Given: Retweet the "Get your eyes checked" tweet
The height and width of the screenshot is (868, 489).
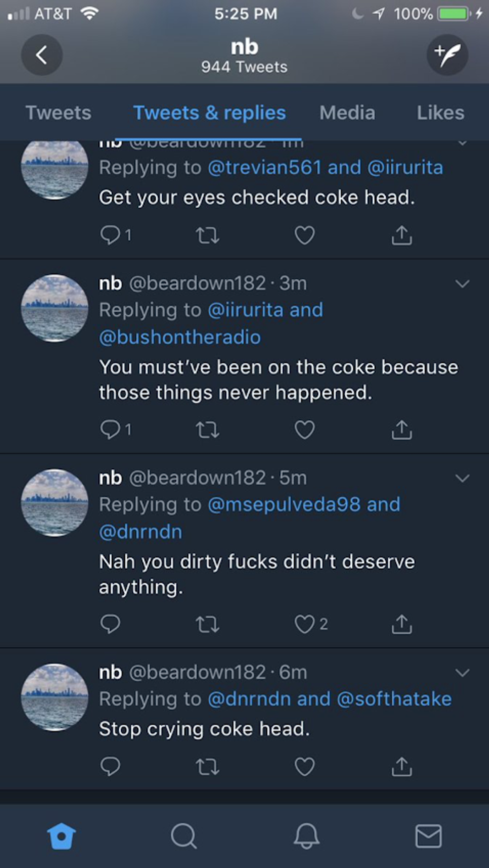Looking at the screenshot, I should click(x=208, y=235).
